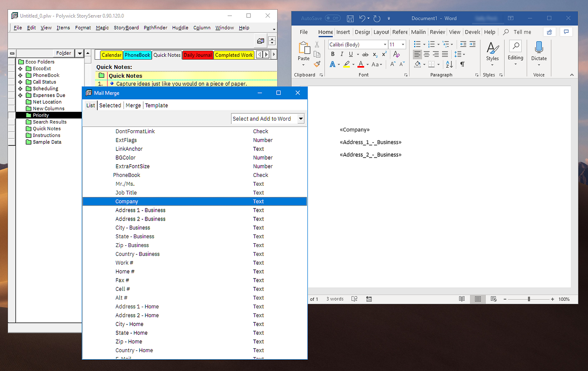Screen dimensions: 588x371
Task: Open the Bullets list dropdown arrow
Action: click(x=424, y=44)
